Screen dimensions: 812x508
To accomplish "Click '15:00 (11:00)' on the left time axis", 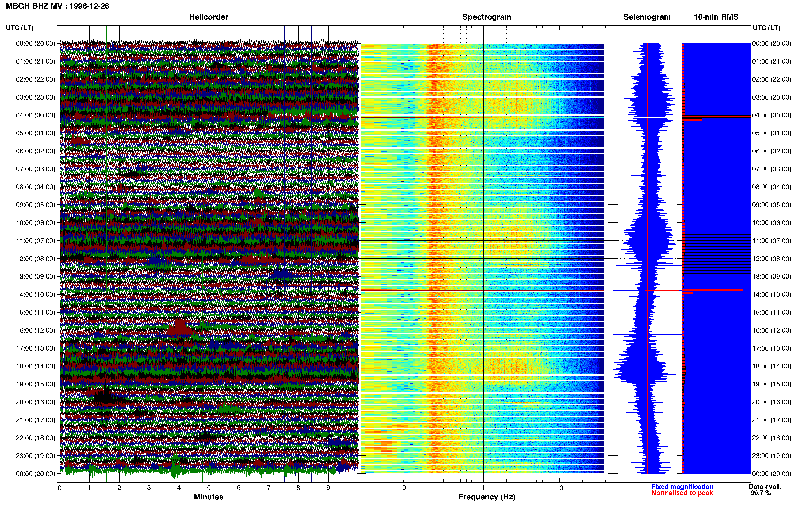I will pyautogui.click(x=36, y=313).
